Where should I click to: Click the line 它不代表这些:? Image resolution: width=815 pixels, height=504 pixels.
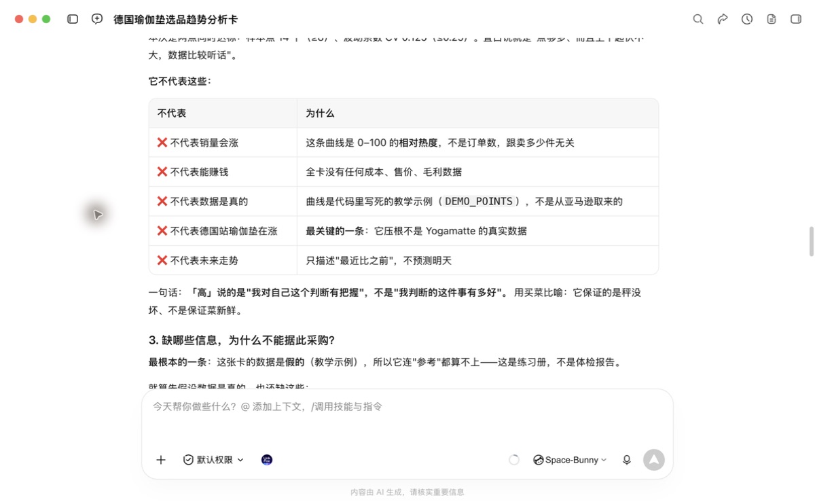click(x=180, y=82)
